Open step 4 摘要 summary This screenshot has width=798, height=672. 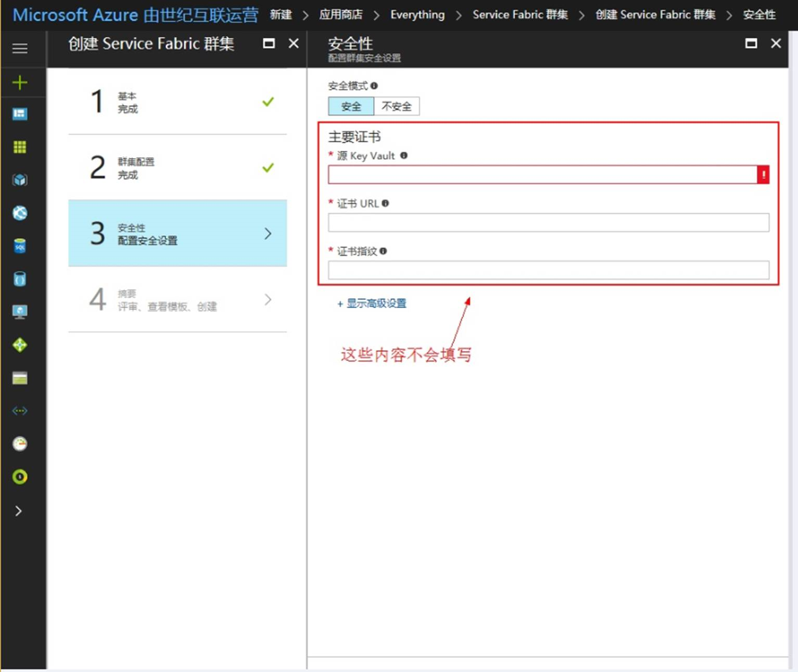click(178, 299)
